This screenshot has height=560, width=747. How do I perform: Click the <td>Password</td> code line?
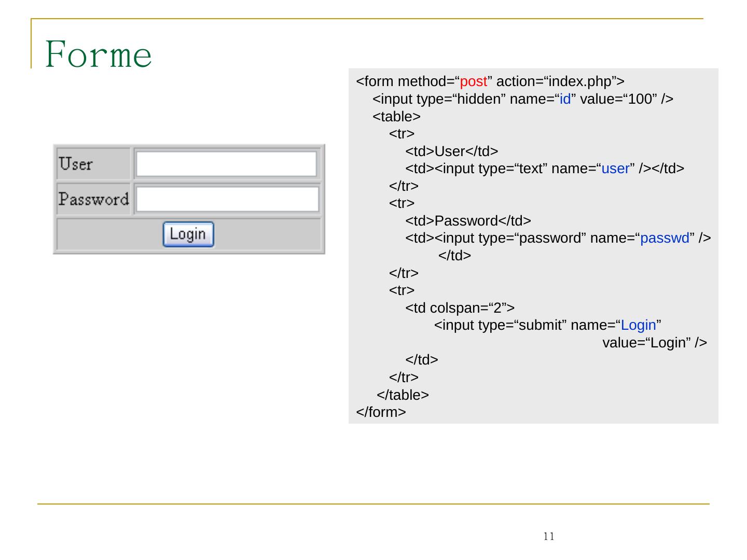click(468, 221)
